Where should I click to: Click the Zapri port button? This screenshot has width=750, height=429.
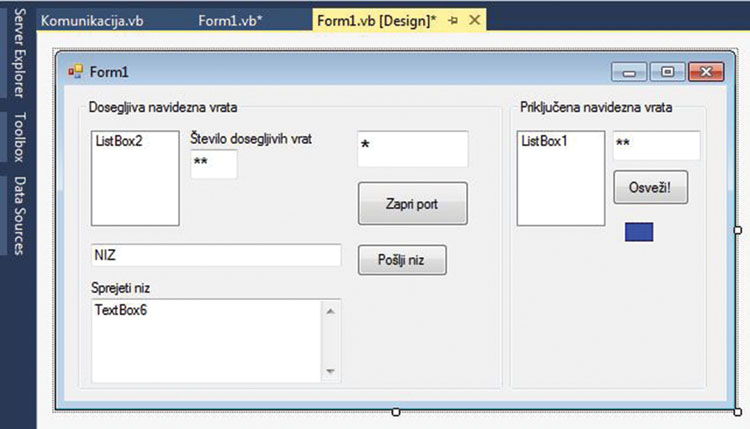click(412, 204)
